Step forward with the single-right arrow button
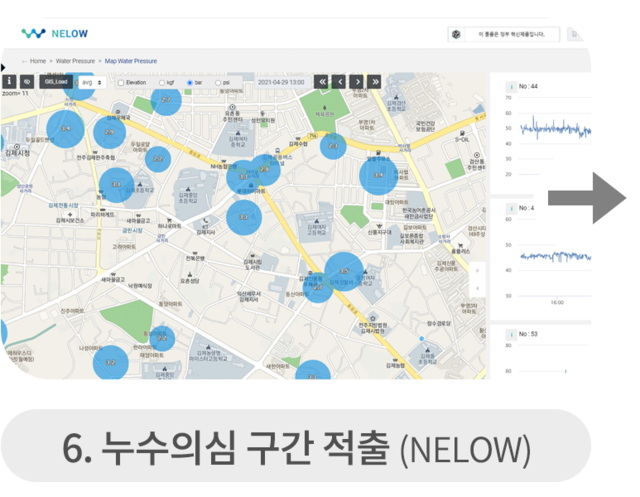640x497 pixels. click(357, 82)
